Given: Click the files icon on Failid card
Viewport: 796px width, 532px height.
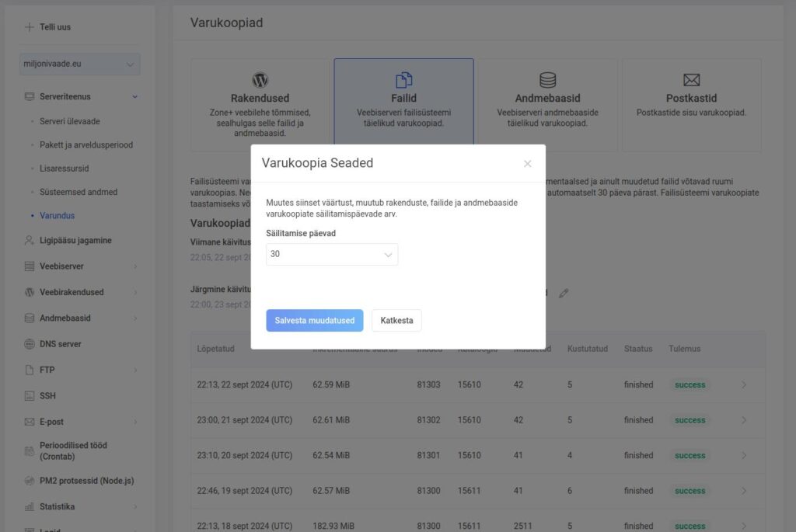Looking at the screenshot, I should click(403, 80).
